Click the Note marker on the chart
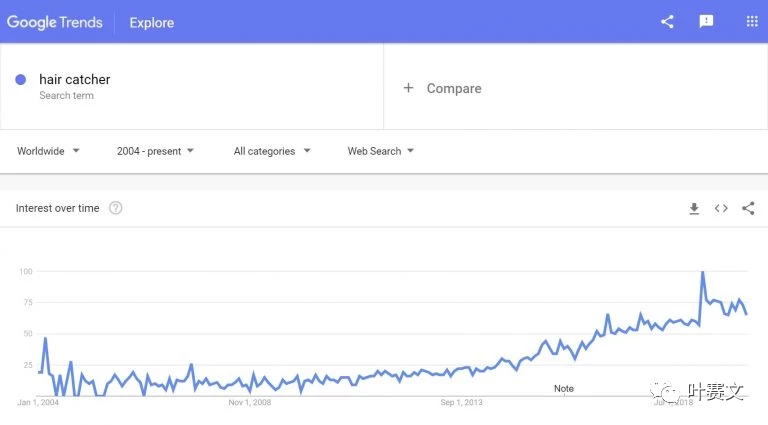 coord(564,388)
